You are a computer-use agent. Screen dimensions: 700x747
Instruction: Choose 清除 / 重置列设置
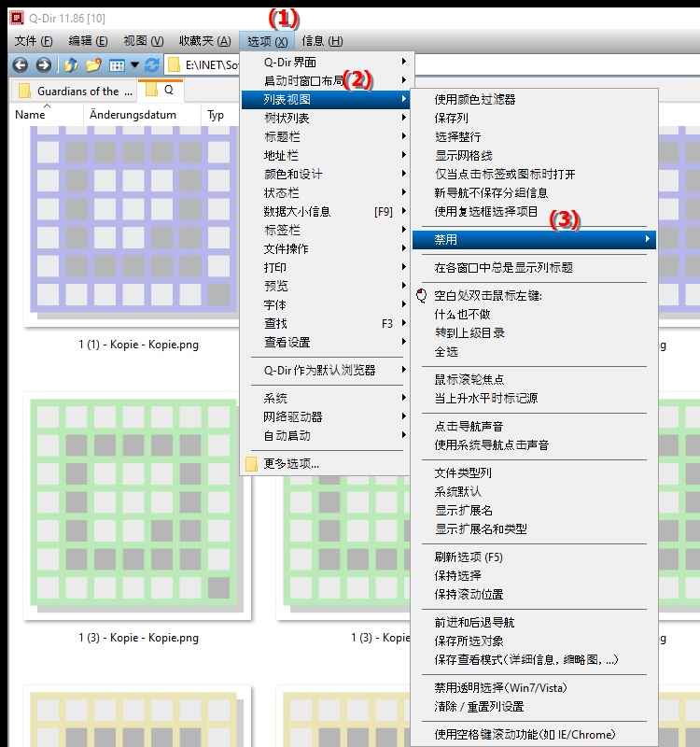pos(534,707)
